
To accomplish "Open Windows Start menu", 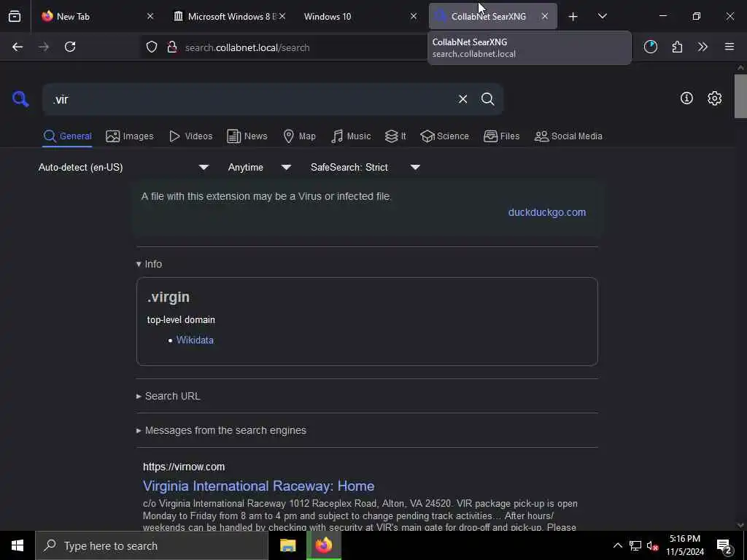I will tap(18, 545).
